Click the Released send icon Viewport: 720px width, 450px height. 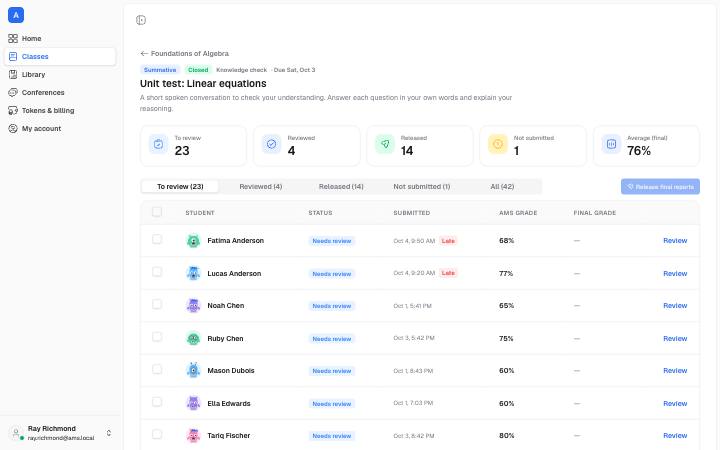click(385, 144)
